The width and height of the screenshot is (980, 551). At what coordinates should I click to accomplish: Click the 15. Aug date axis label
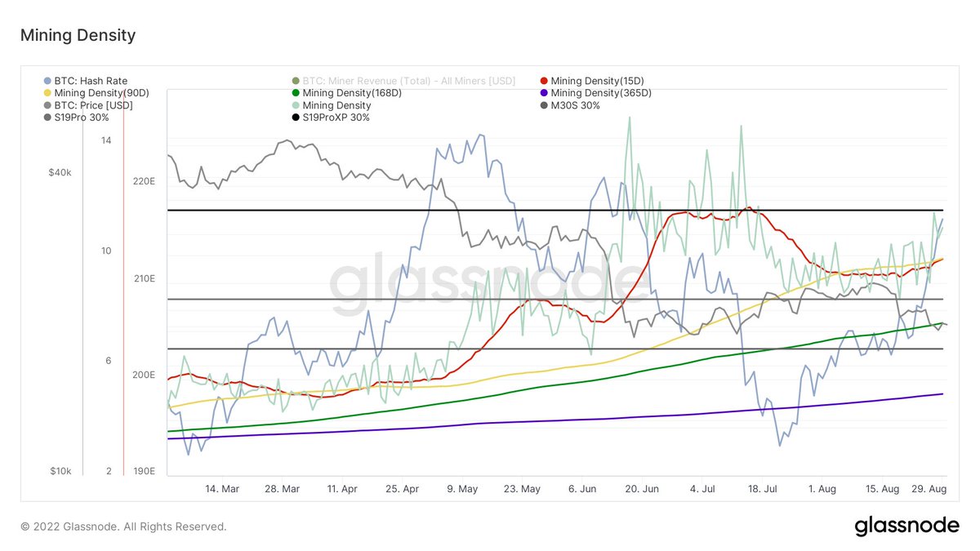tap(882, 489)
